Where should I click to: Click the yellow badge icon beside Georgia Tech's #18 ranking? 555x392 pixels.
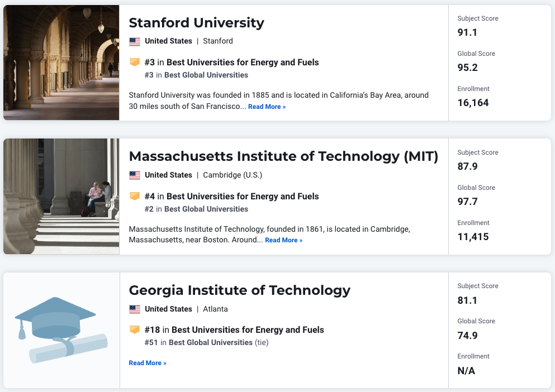click(x=135, y=329)
